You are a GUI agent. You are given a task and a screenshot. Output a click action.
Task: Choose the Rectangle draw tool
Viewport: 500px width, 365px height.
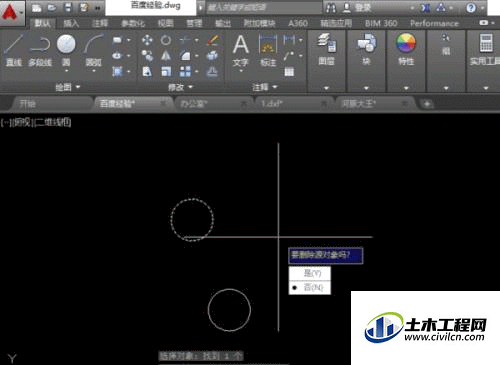117,40
